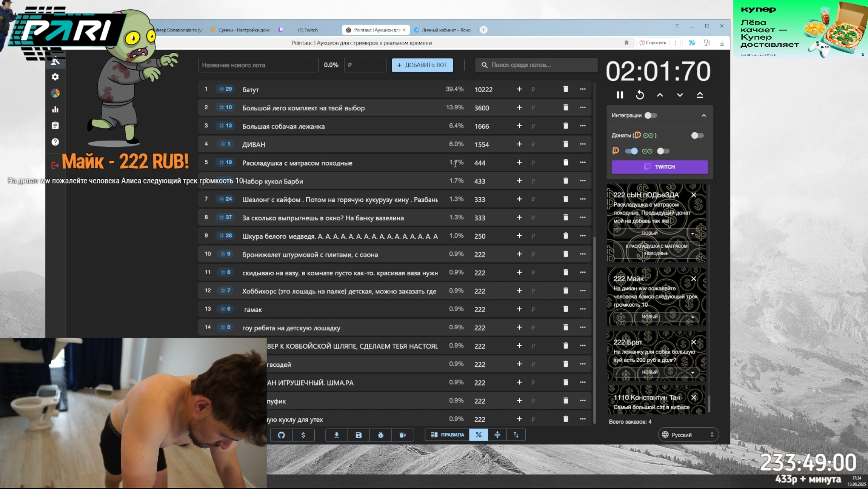Image resolution: width=868 pixels, height=489 pixels.
Task: Click the browser bookmark icon
Action: [x=626, y=43]
